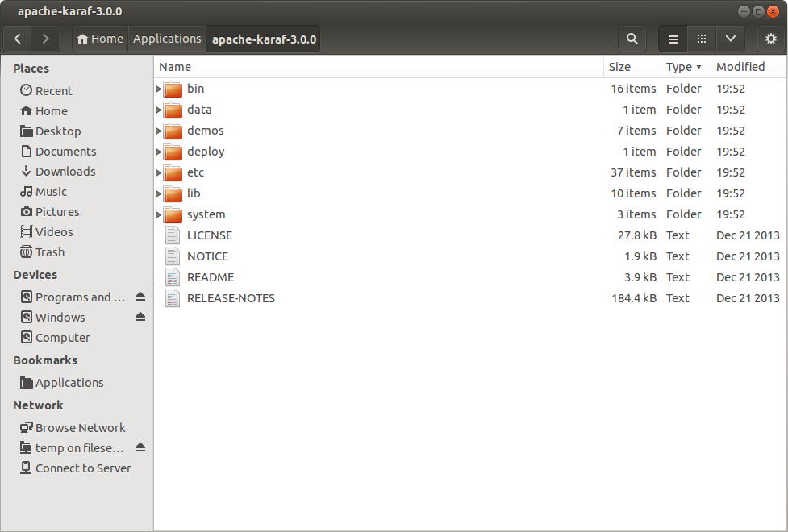Expand the system folder row

[x=157, y=214]
